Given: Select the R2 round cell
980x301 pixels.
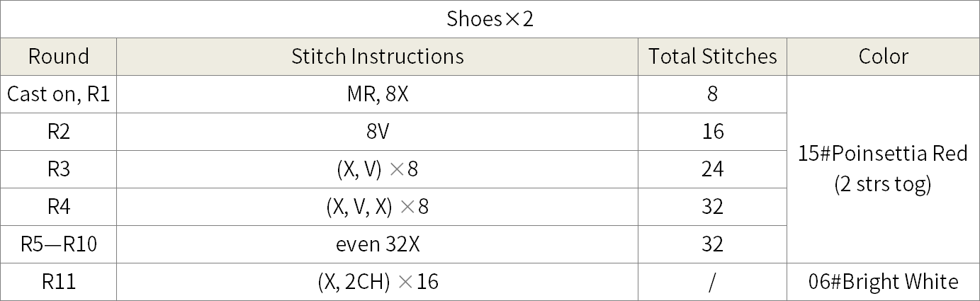Looking at the screenshot, I should 59,132.
